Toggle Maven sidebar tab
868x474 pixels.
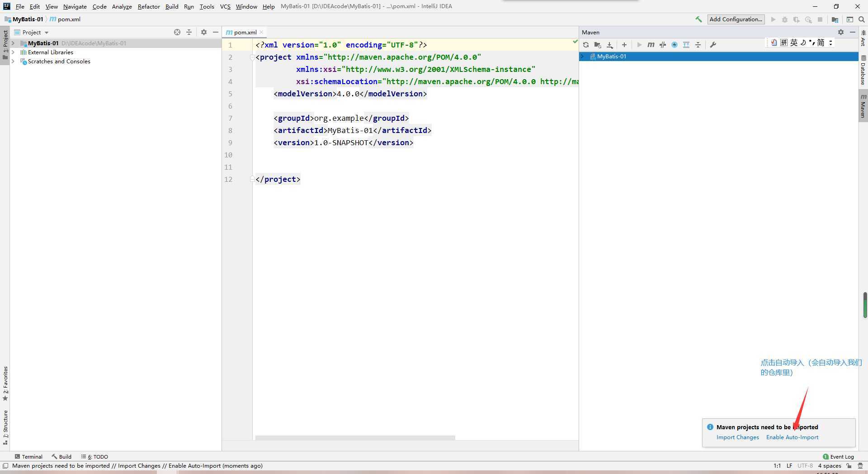[863, 106]
